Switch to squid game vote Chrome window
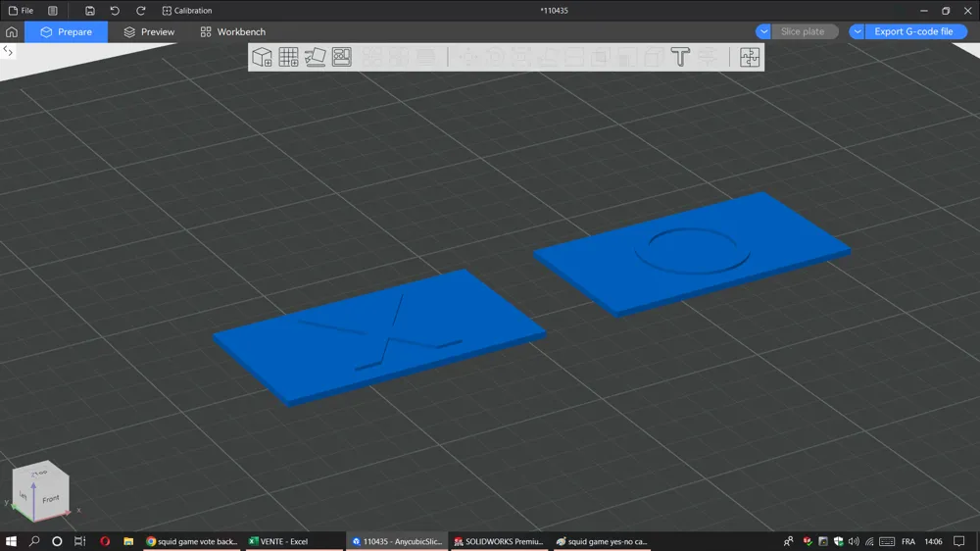Screen dimensions: 980x551 pyautogui.click(x=192, y=541)
